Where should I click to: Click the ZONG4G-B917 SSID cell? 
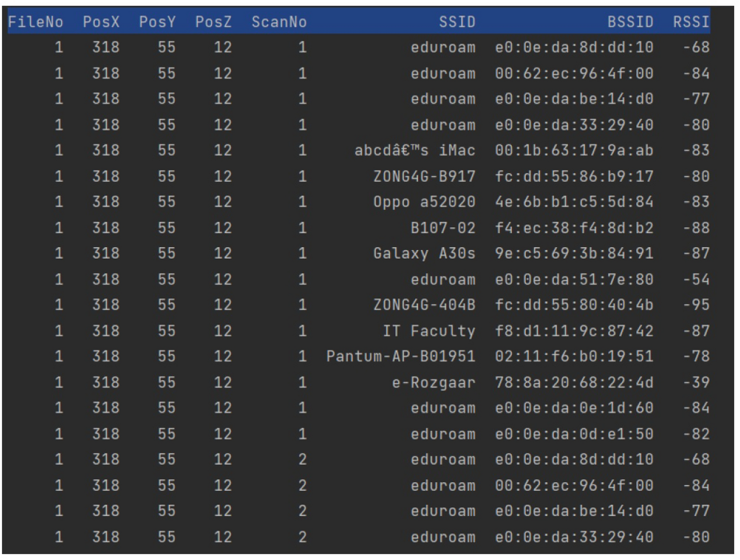[x=424, y=177]
